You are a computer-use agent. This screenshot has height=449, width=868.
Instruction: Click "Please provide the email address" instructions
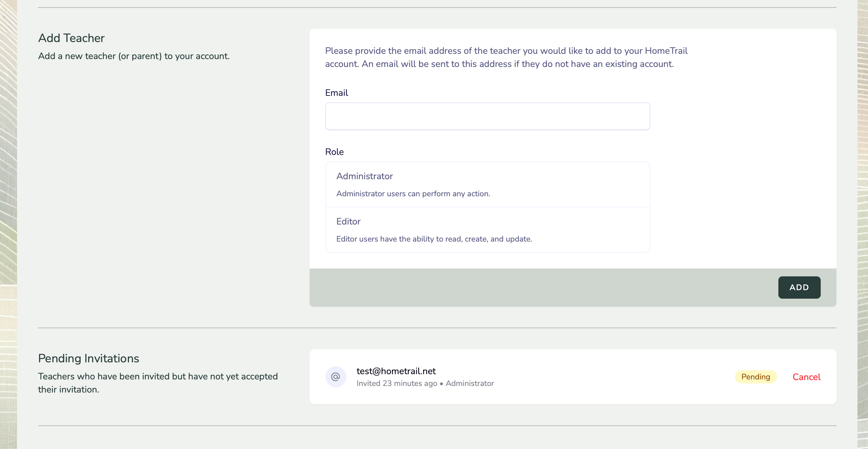click(x=506, y=57)
